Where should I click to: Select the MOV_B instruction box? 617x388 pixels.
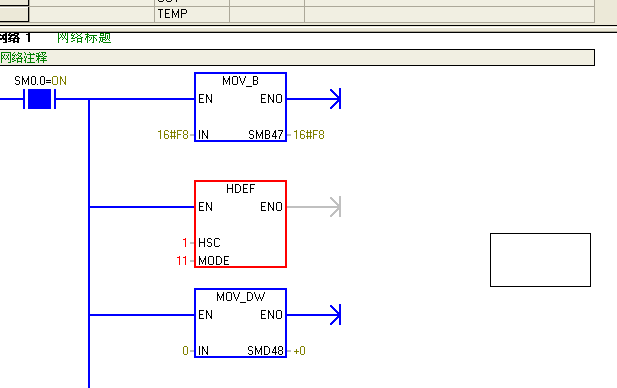[x=240, y=107]
